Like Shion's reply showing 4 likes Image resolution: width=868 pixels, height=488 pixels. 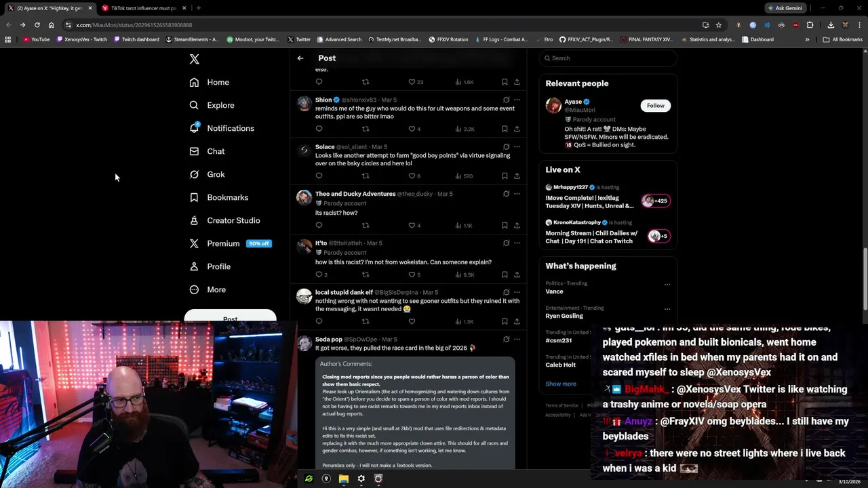pyautogui.click(x=415, y=129)
